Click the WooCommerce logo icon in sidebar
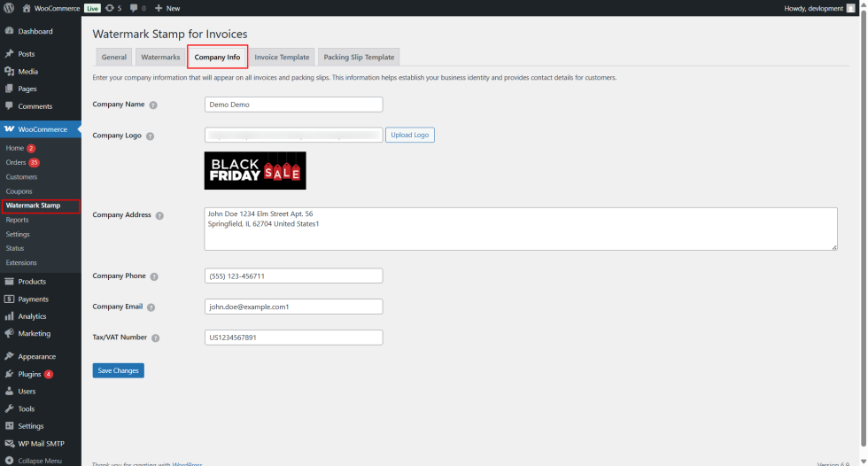This screenshot has width=868, height=466. [x=9, y=129]
